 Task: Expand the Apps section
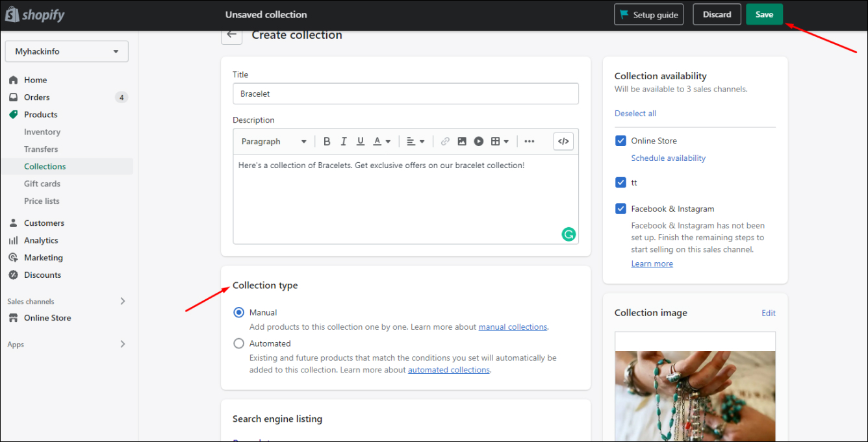[123, 344]
